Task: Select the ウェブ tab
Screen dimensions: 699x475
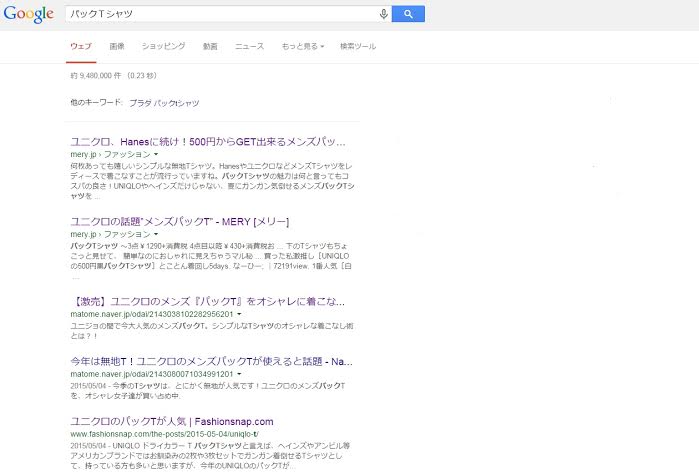Action: 81,46
